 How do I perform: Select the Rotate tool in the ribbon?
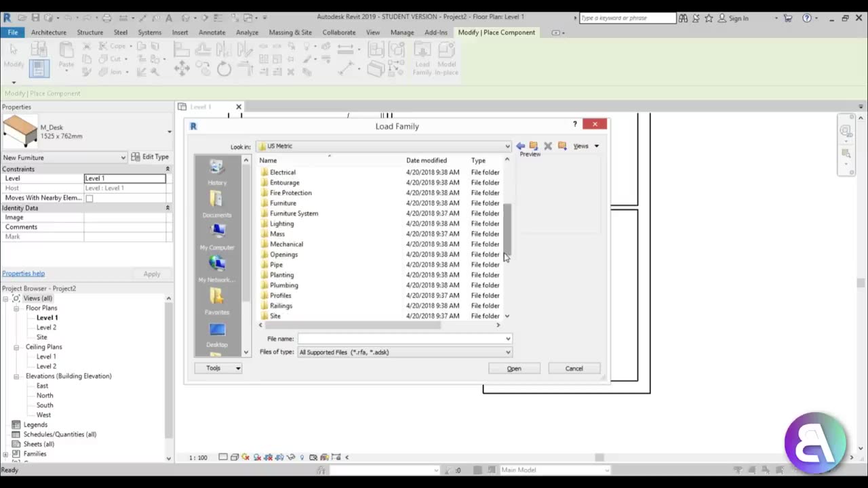coord(224,68)
